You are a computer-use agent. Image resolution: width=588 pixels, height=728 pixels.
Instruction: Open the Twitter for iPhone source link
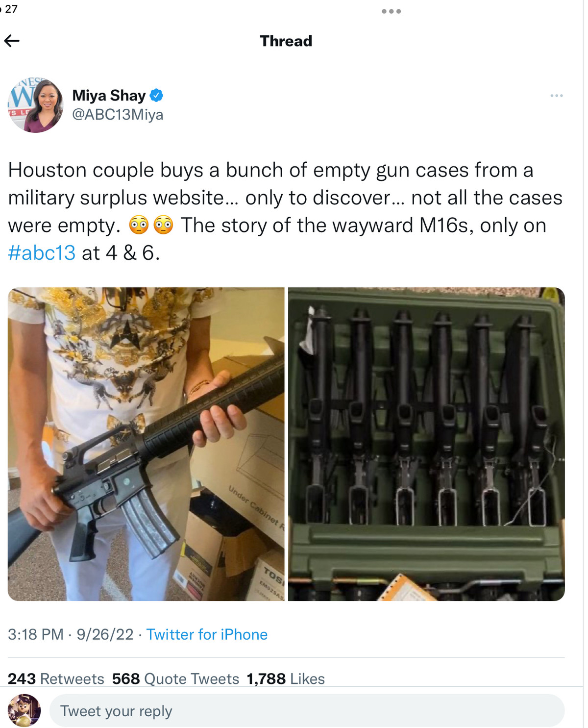point(207,634)
